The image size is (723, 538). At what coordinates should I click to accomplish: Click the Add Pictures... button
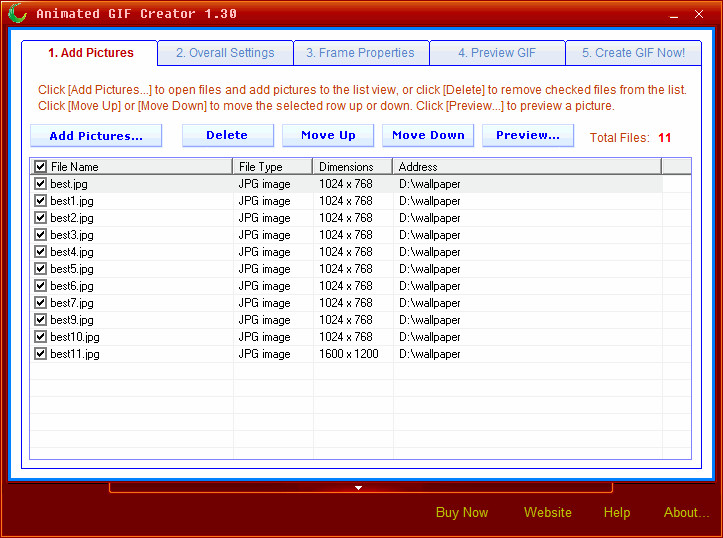(96, 136)
